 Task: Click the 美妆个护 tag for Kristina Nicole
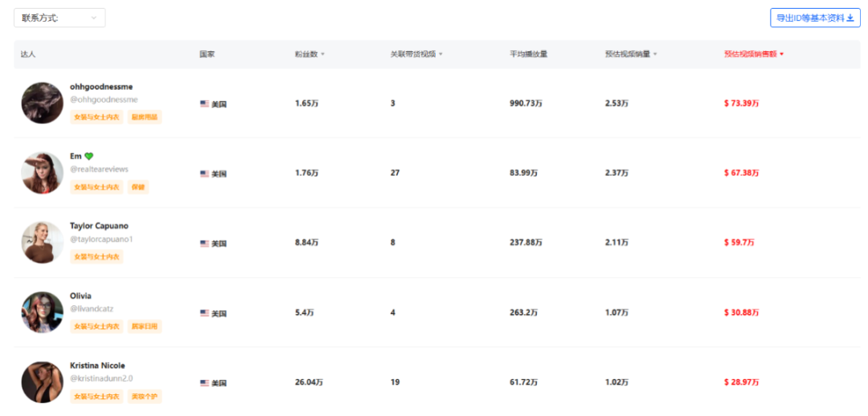pyautogui.click(x=145, y=397)
